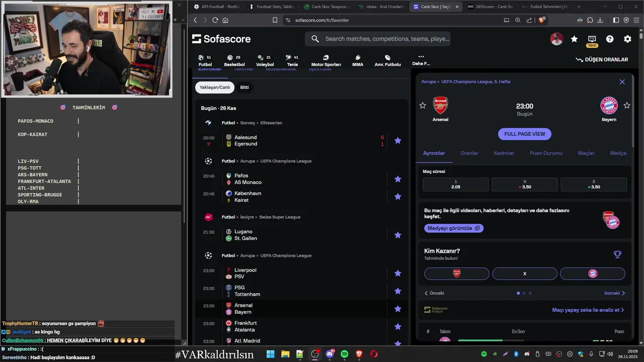Switch to the Ayrıntılar tab
The image size is (644, 362).
(x=434, y=153)
